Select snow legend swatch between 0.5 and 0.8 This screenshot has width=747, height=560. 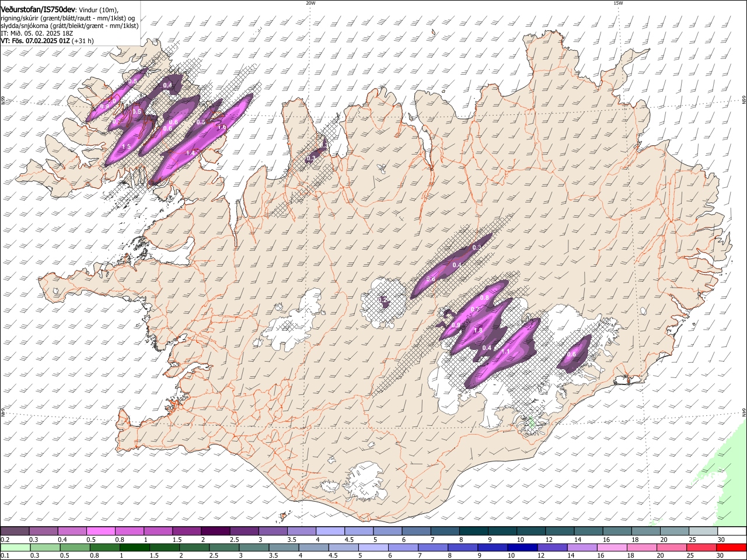(100, 531)
